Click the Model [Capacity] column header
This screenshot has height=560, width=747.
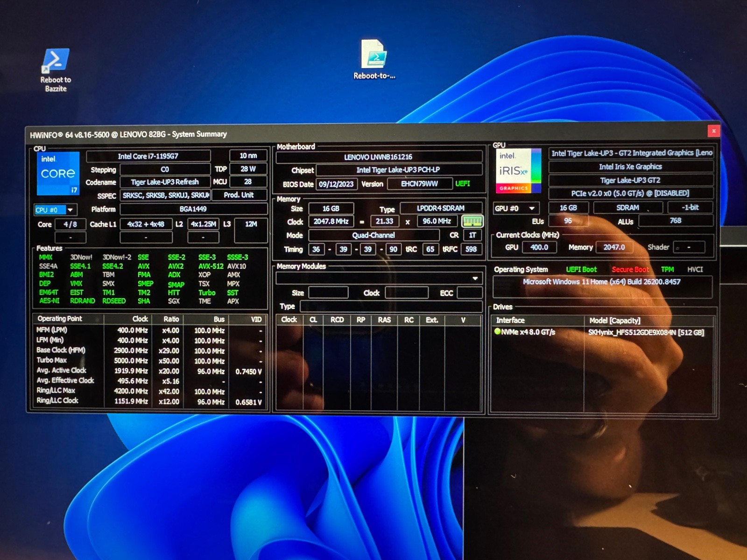click(x=649, y=321)
